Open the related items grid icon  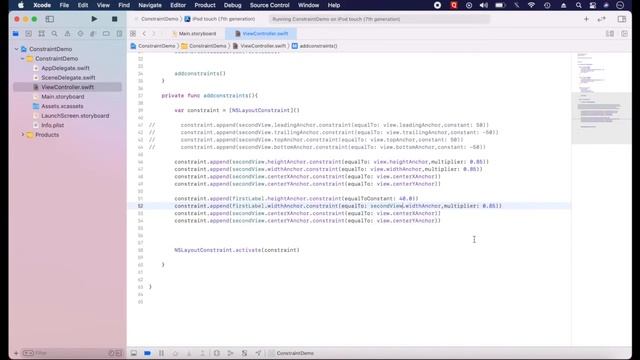133,34
